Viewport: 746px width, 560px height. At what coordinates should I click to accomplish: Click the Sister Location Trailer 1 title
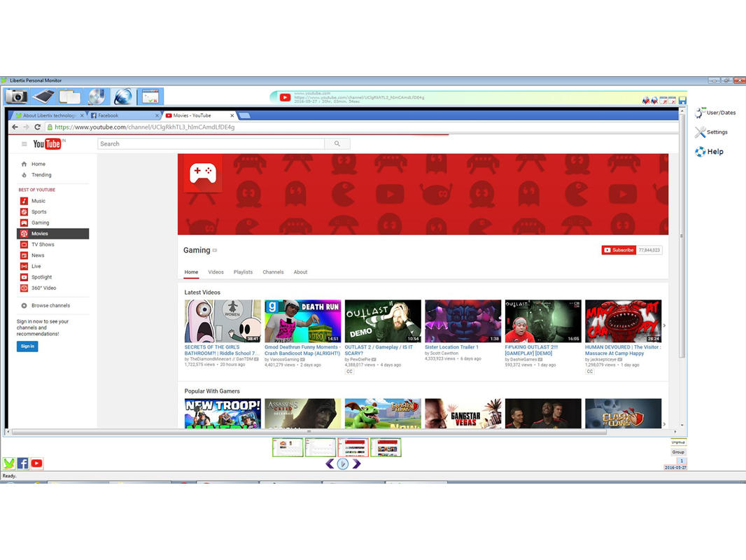point(451,347)
